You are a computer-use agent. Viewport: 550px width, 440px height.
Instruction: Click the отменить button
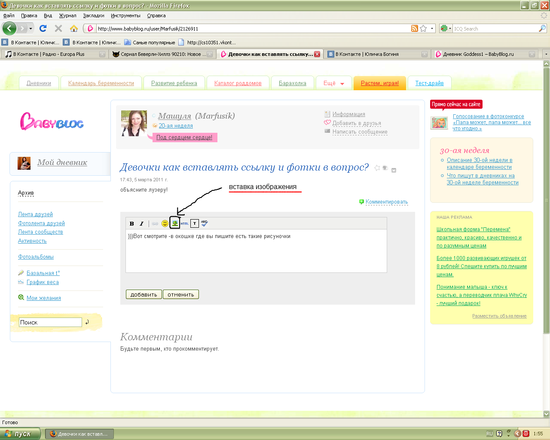[181, 294]
